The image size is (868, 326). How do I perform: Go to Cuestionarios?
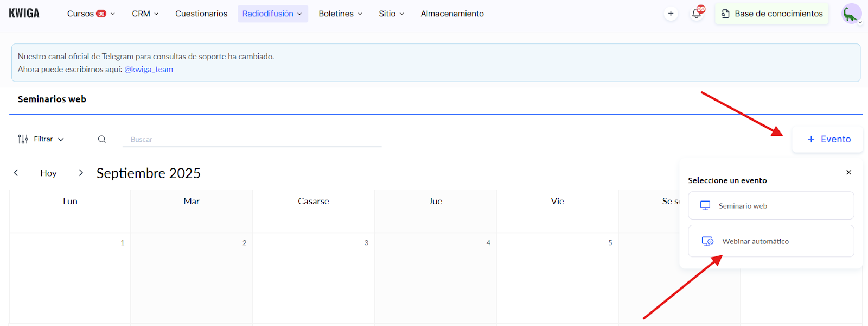tap(201, 14)
